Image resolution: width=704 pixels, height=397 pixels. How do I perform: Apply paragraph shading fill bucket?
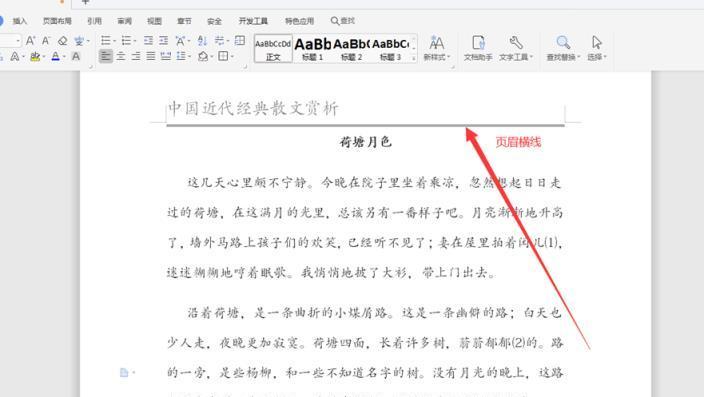pyautogui.click(x=203, y=56)
